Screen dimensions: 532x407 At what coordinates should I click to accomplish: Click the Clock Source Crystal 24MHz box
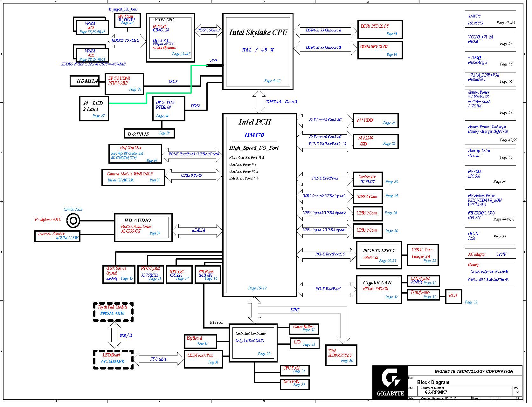click(x=119, y=274)
